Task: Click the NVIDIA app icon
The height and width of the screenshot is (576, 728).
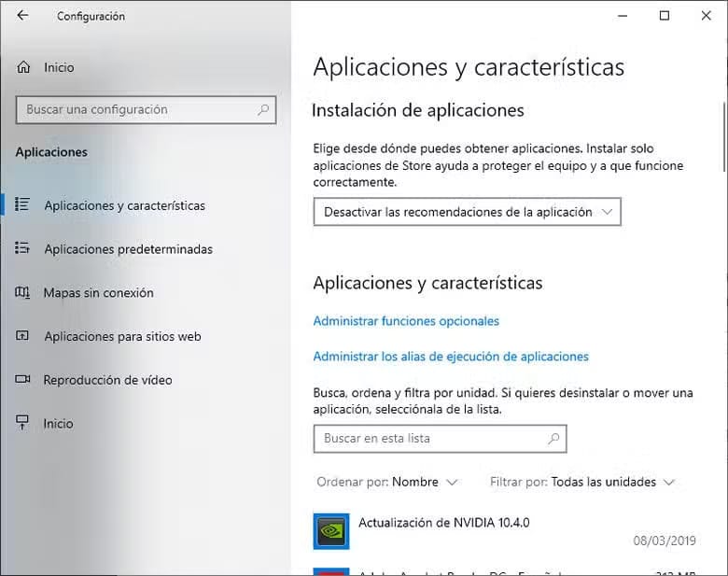Action: pyautogui.click(x=331, y=531)
